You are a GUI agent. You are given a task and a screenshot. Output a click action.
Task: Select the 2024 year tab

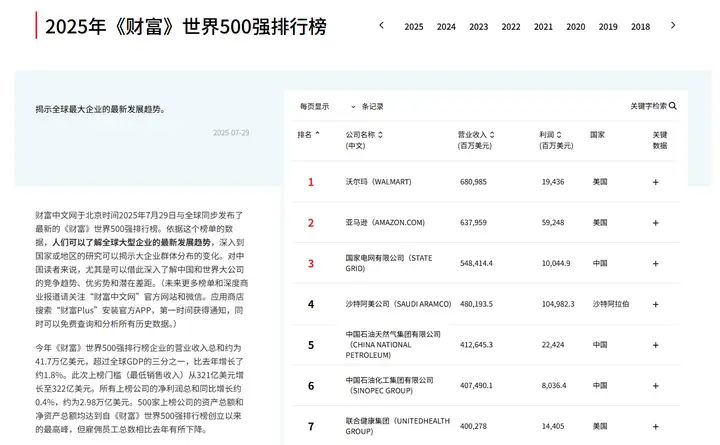(x=446, y=27)
